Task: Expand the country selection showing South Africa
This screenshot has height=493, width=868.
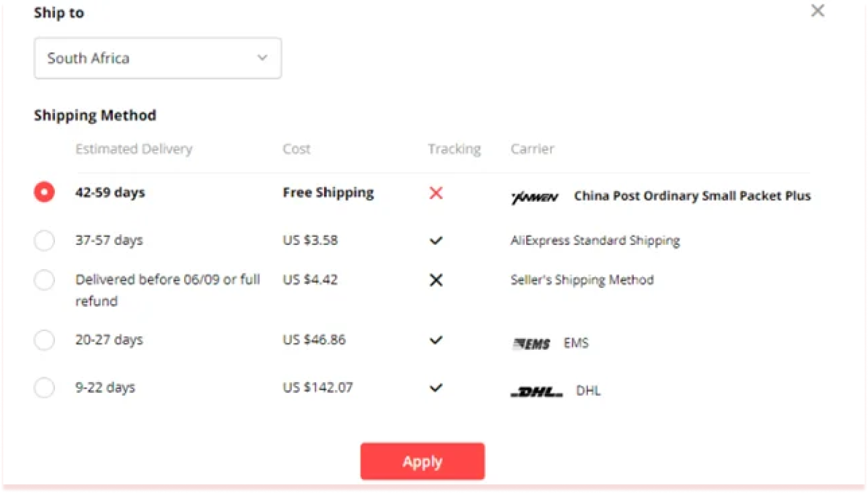Action: pos(157,58)
